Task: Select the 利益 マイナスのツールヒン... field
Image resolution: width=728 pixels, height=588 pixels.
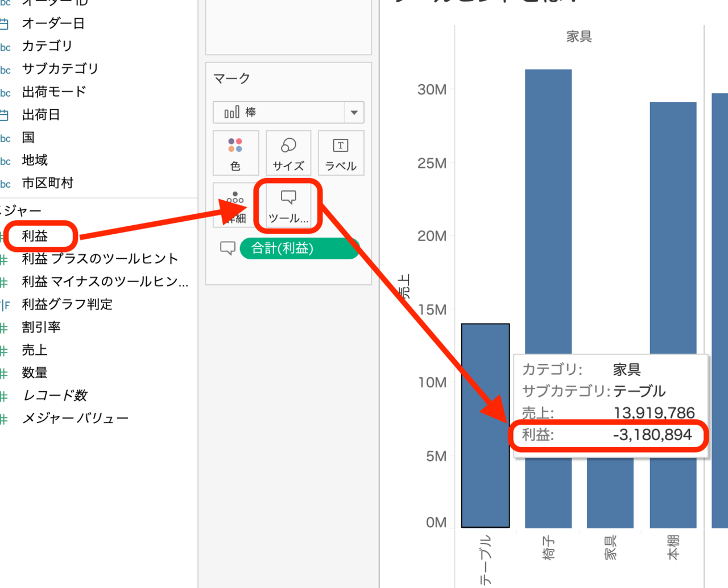Action: (105, 281)
